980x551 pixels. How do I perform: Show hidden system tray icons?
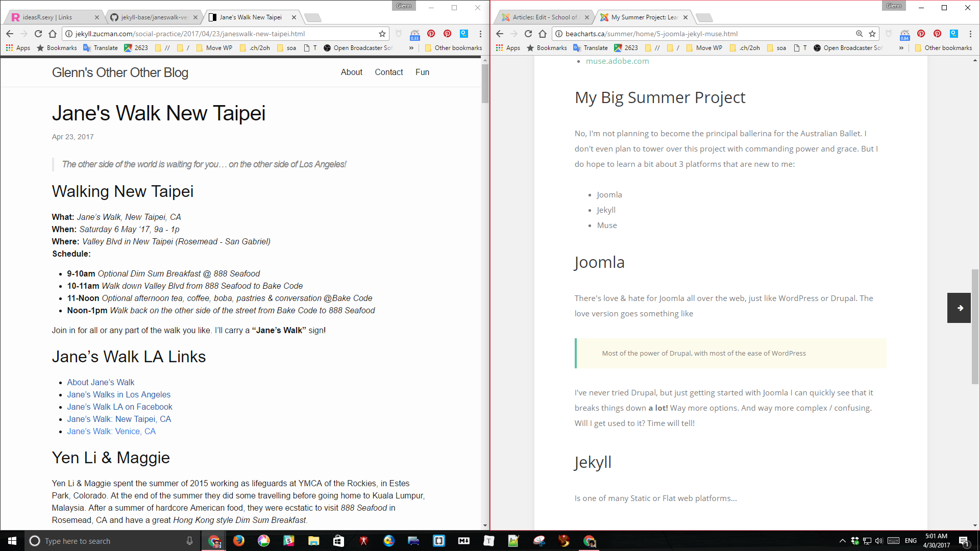(x=842, y=541)
